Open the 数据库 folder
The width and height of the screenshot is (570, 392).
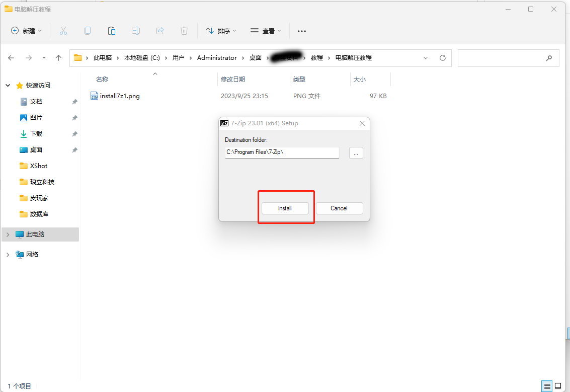coord(39,214)
